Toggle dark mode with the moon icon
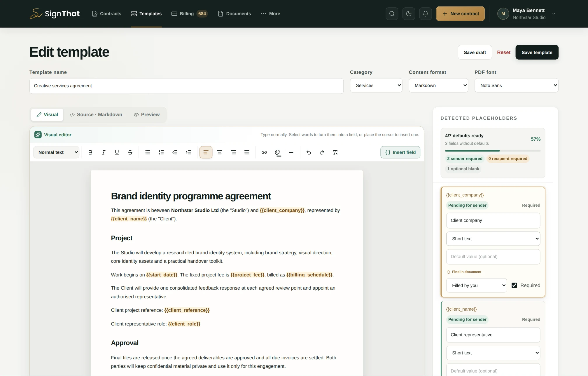Image resolution: width=588 pixels, height=376 pixels. pyautogui.click(x=409, y=14)
